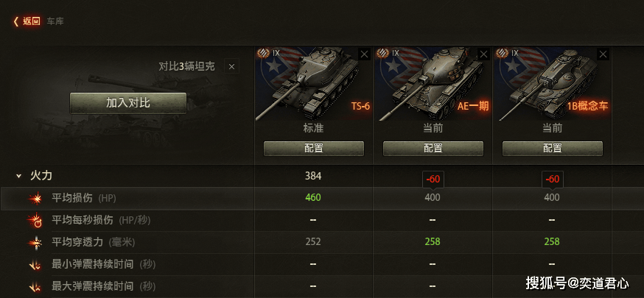
Task: Collapse the 火力 firepower section
Action: tap(18, 177)
